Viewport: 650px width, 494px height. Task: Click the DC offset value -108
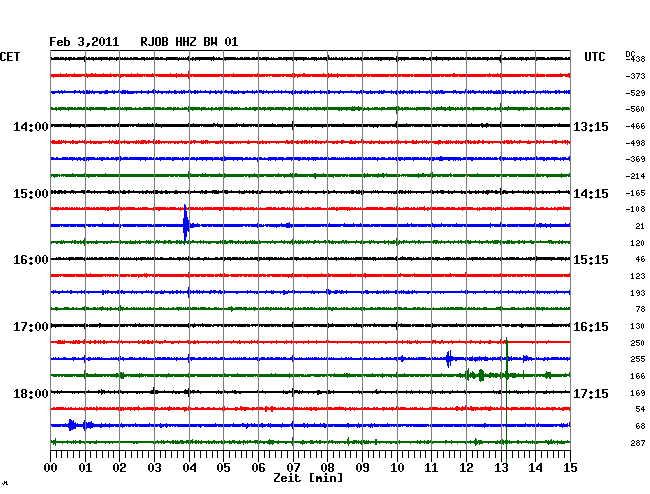tap(635, 209)
